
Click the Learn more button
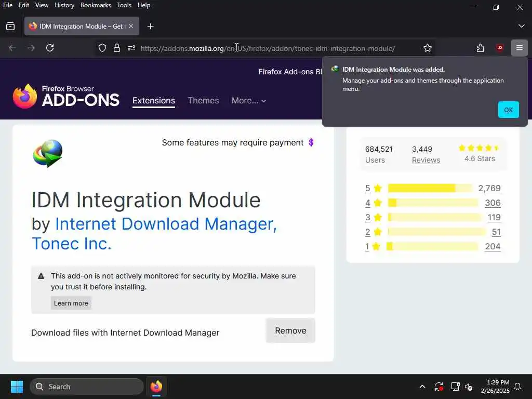[71, 303]
